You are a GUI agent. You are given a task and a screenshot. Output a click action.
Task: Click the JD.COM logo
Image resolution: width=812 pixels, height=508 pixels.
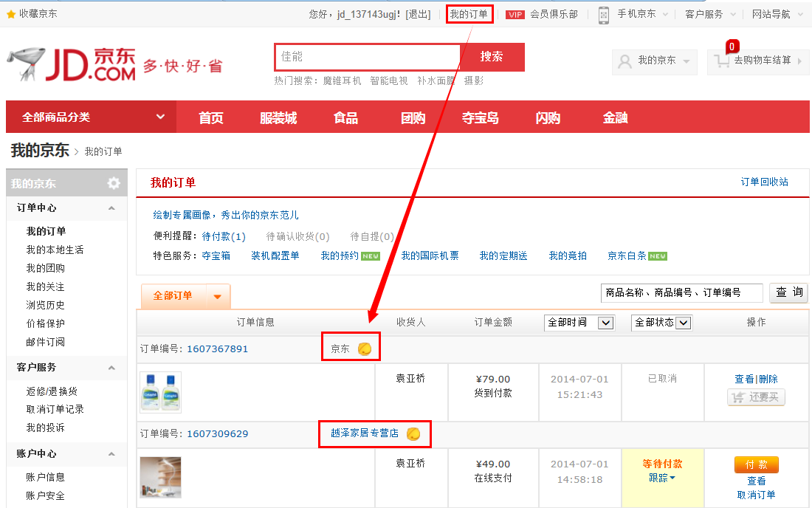pos(72,64)
